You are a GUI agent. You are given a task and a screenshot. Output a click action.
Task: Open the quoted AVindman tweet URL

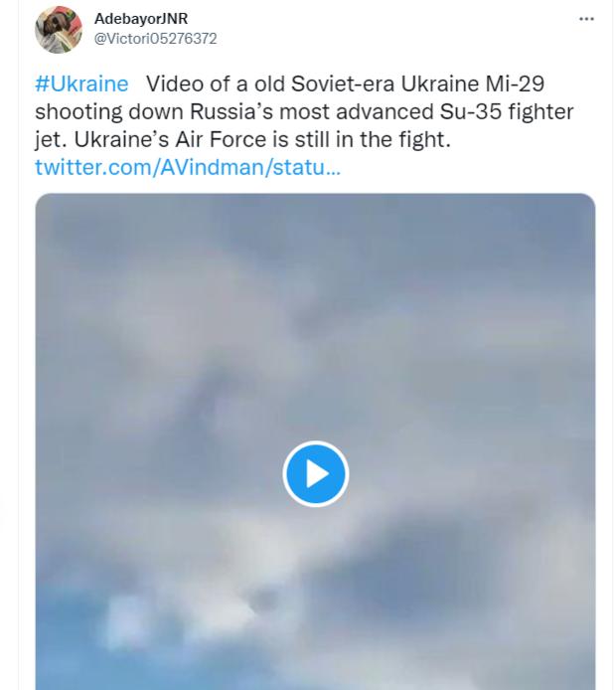(188, 167)
